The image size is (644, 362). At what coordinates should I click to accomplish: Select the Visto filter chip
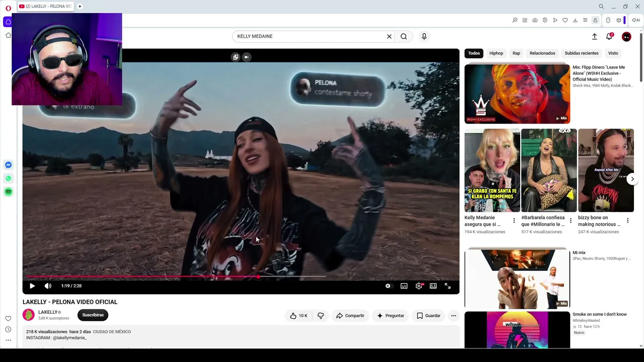click(x=613, y=53)
